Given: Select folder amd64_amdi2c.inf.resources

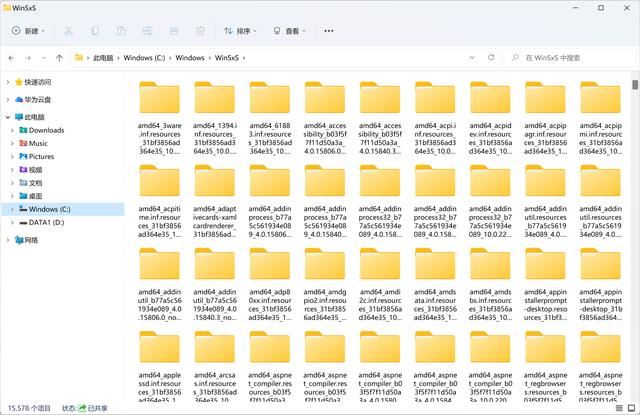Looking at the screenshot, I should (x=380, y=285).
